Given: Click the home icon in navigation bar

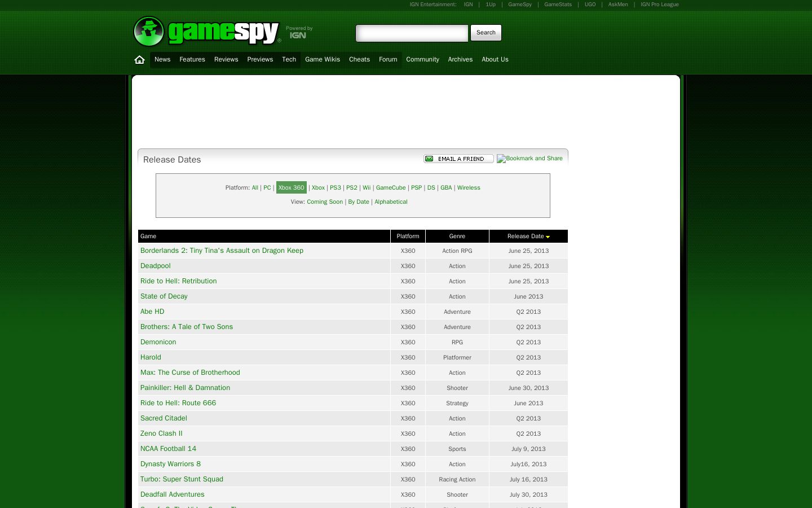Looking at the screenshot, I should 140,60.
